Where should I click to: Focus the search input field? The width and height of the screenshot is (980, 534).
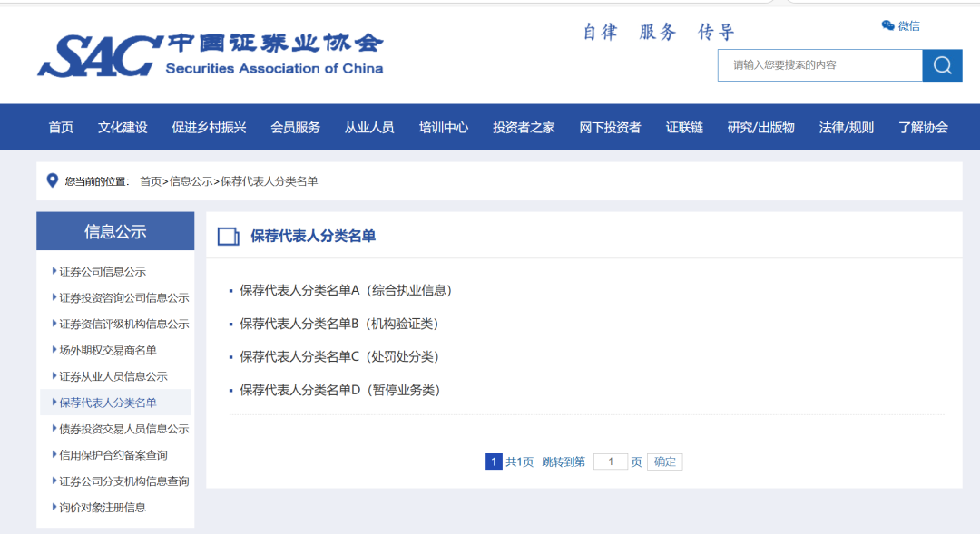pos(820,65)
